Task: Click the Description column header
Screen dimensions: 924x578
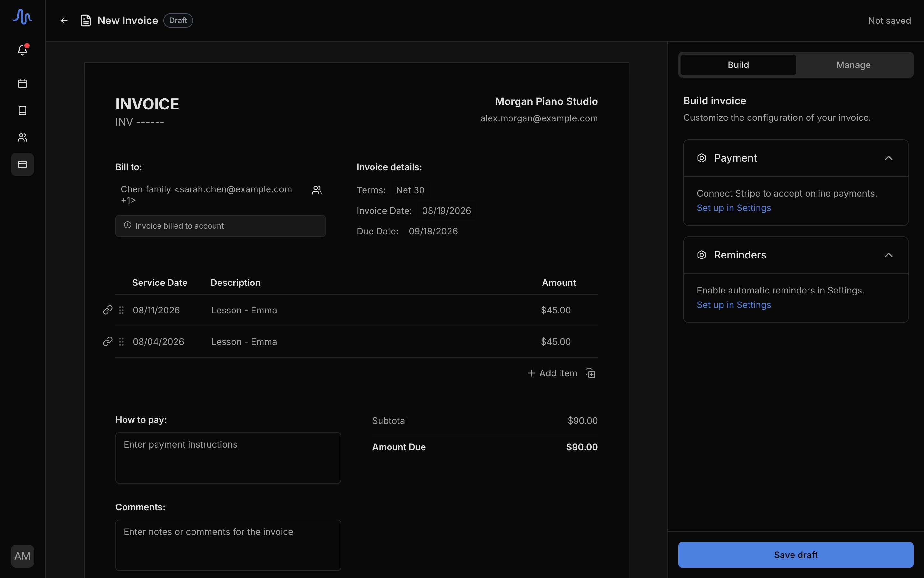Action: tap(235, 283)
